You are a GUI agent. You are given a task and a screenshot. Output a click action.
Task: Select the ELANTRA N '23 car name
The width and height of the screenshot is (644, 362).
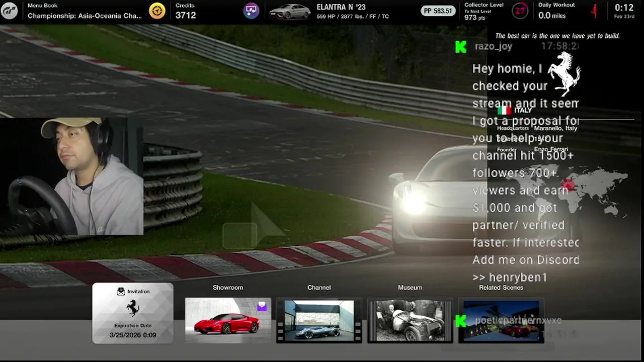point(341,7)
